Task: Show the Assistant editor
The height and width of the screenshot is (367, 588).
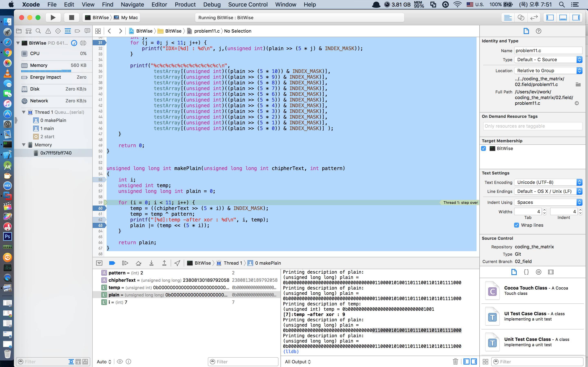Action: (x=521, y=18)
